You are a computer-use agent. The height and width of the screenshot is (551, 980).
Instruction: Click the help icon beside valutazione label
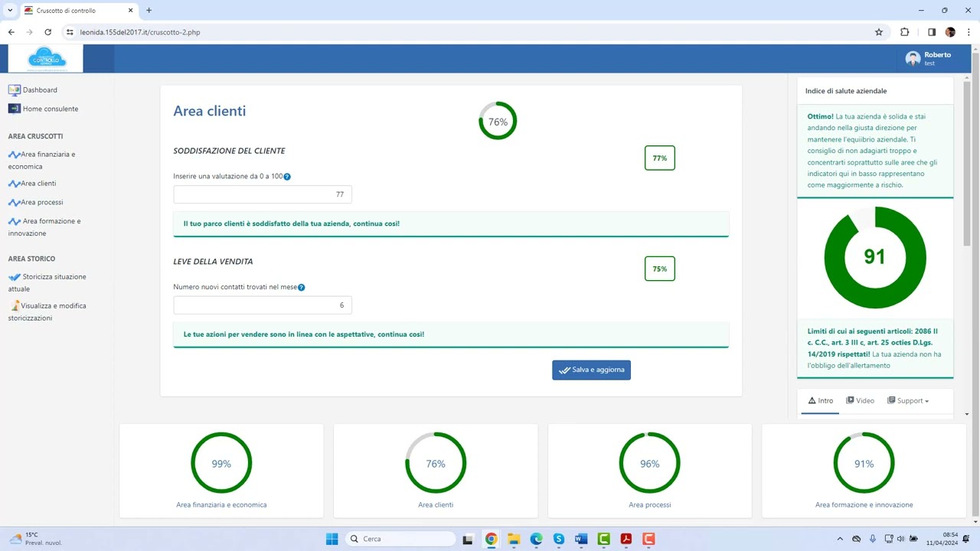(x=287, y=177)
